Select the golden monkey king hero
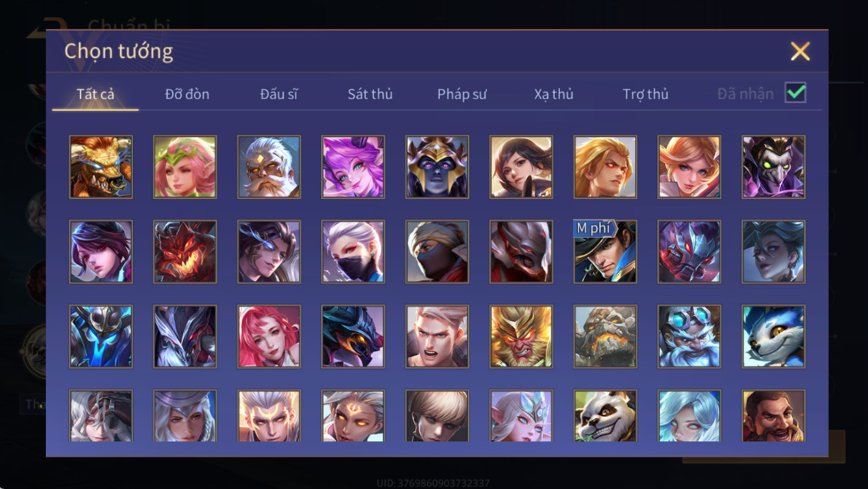Image resolution: width=868 pixels, height=489 pixels. click(x=521, y=337)
